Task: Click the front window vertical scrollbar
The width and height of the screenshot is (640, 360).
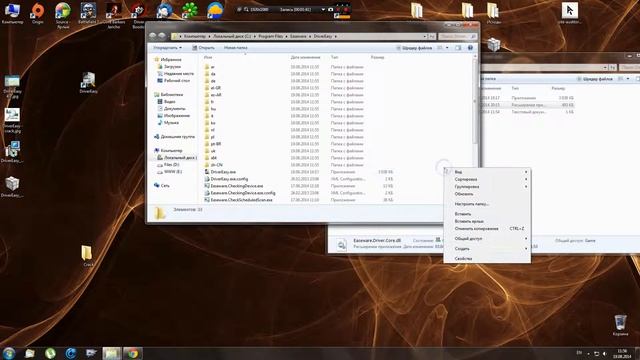Action: [475, 102]
